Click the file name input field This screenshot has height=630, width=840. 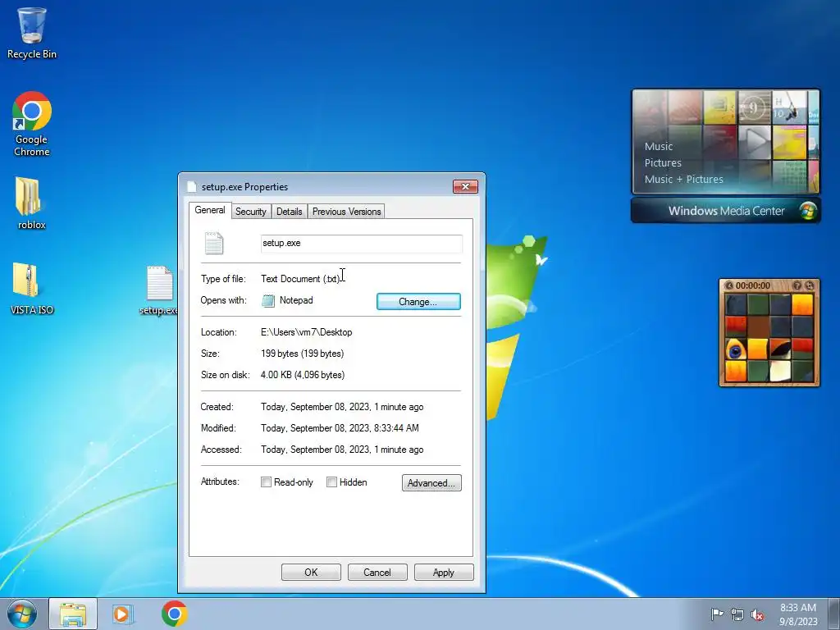point(362,243)
